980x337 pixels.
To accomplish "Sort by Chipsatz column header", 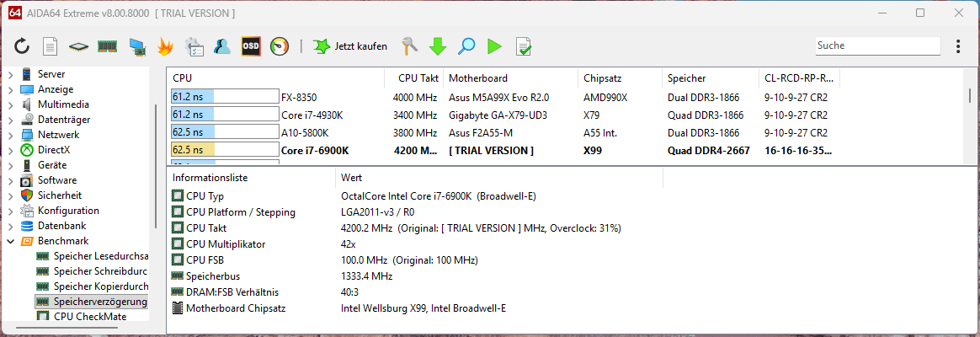I will coord(620,78).
